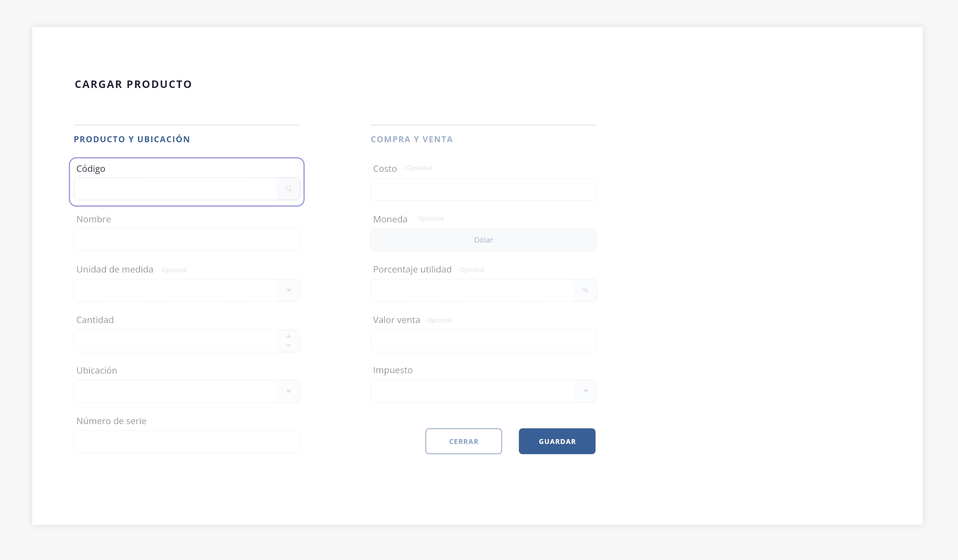Click the percent symbol in Porcentaje utilidad
Screen dimensions: 958x560
(585, 290)
